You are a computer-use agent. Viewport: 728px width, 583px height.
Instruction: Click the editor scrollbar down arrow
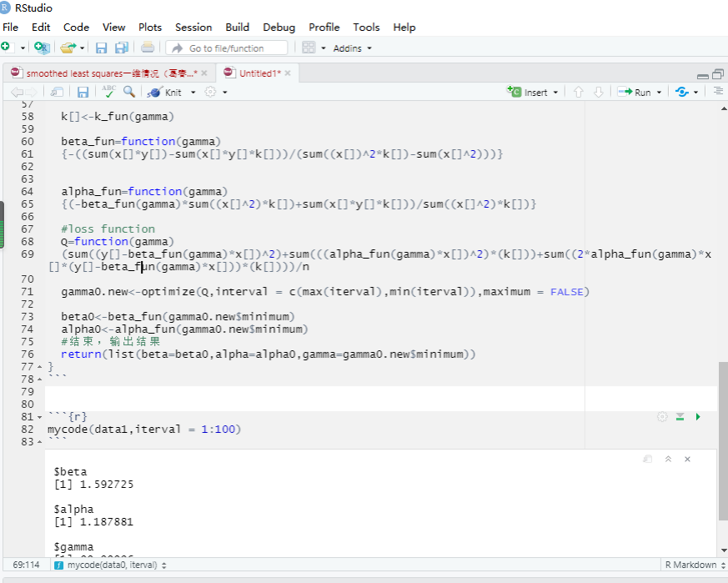pos(724,550)
